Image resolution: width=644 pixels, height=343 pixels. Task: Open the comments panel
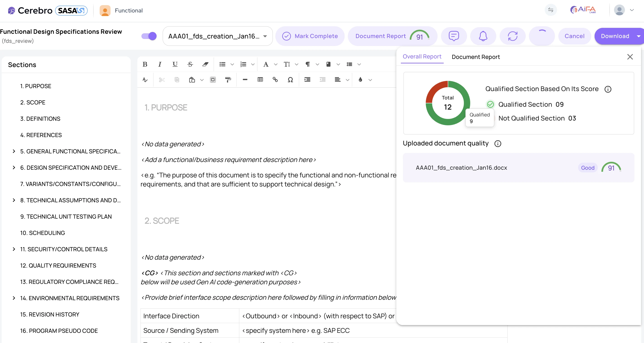454,36
